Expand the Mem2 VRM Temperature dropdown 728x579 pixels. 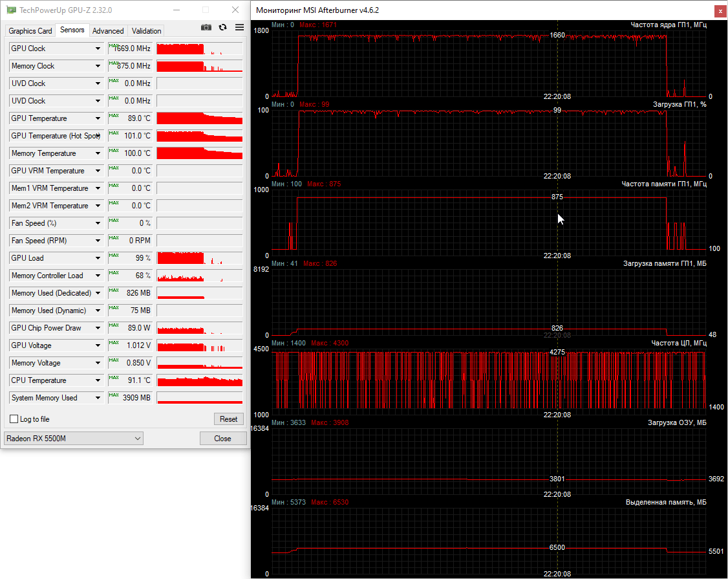(98, 206)
